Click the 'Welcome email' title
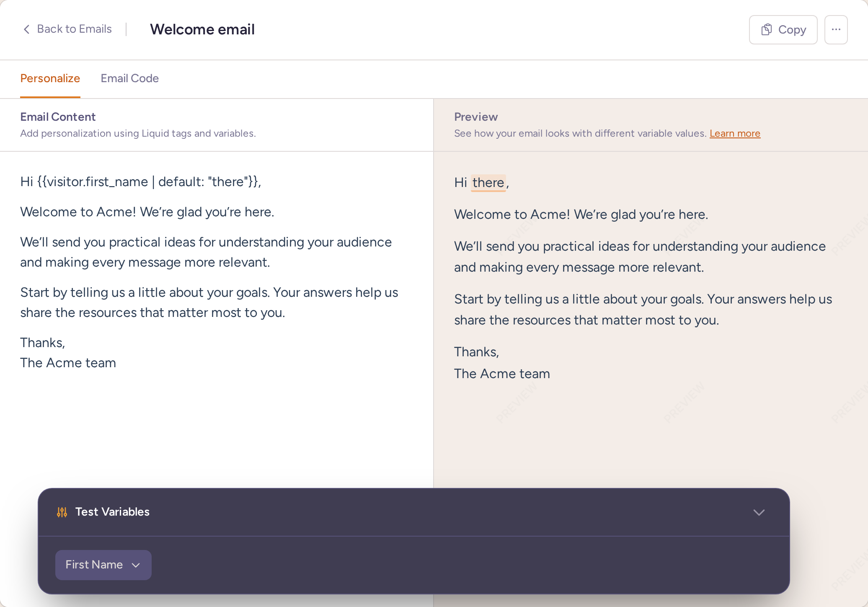The width and height of the screenshot is (868, 607). tap(202, 29)
